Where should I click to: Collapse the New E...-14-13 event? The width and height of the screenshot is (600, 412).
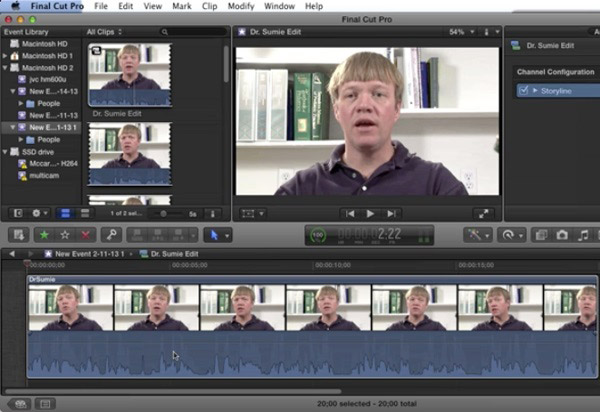pyautogui.click(x=13, y=91)
